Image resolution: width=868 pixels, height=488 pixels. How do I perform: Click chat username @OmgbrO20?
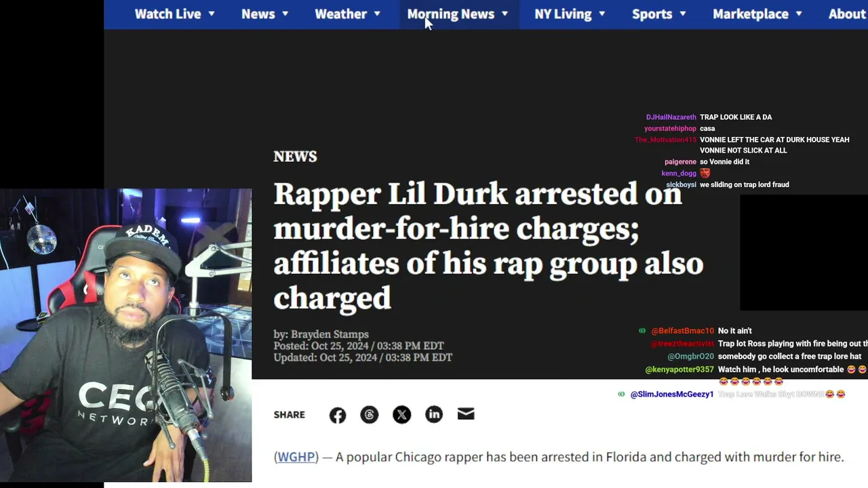pos(690,357)
